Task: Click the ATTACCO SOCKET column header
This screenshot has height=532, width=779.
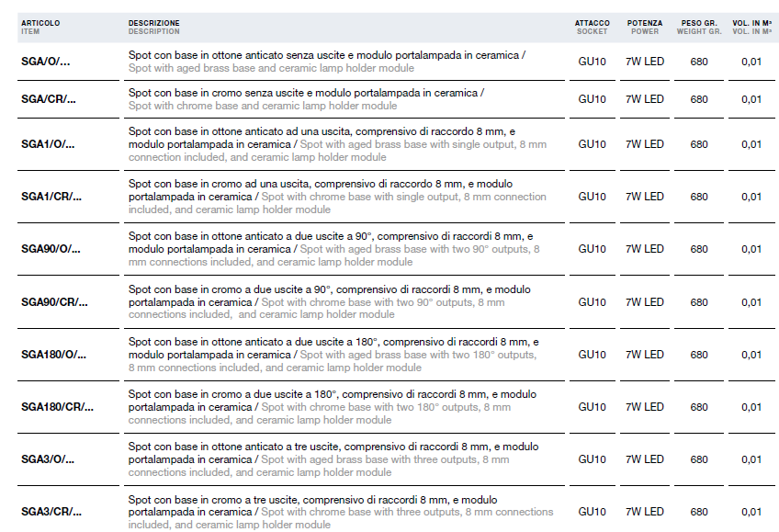Action: (x=593, y=28)
